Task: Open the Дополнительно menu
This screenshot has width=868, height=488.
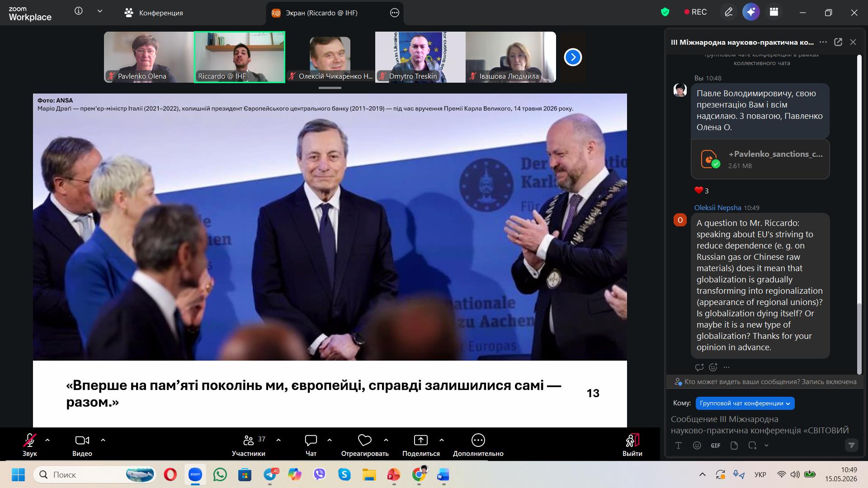Action: pyautogui.click(x=478, y=445)
